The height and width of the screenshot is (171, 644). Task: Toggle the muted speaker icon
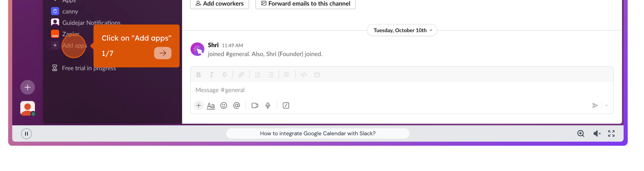[x=597, y=133]
